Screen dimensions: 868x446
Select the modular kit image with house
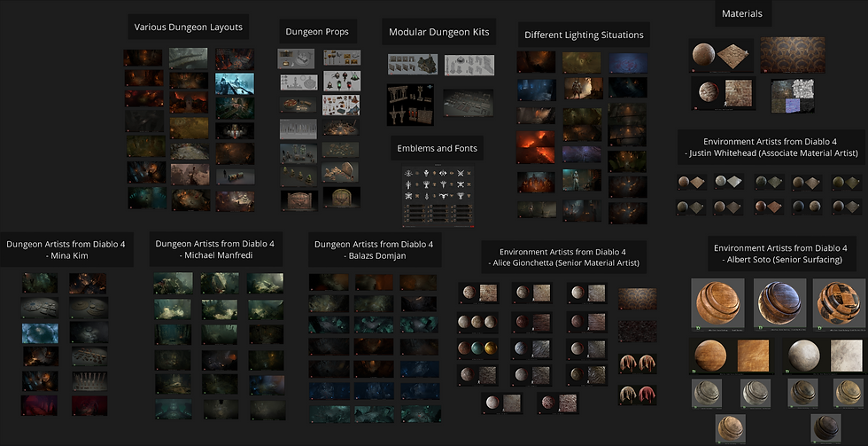click(413, 64)
